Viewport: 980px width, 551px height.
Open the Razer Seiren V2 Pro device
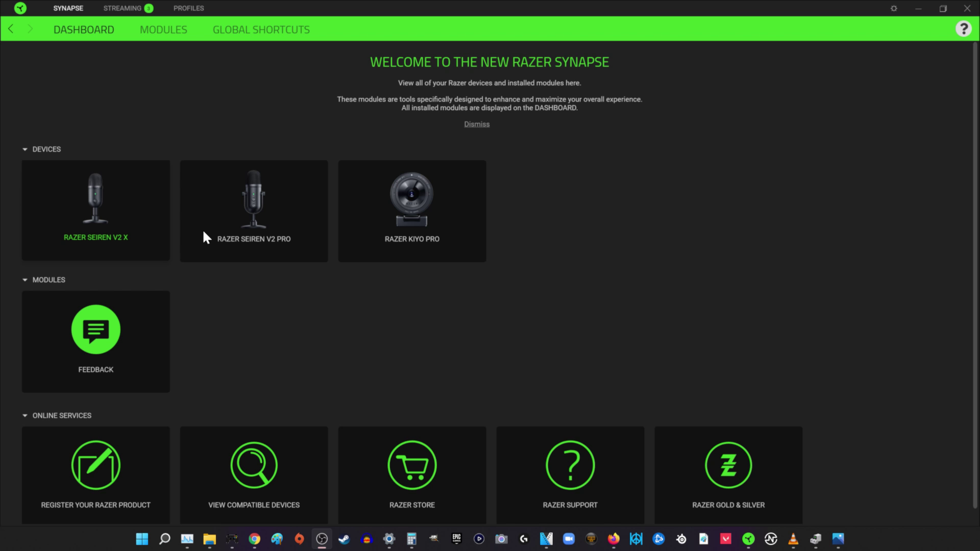(254, 211)
